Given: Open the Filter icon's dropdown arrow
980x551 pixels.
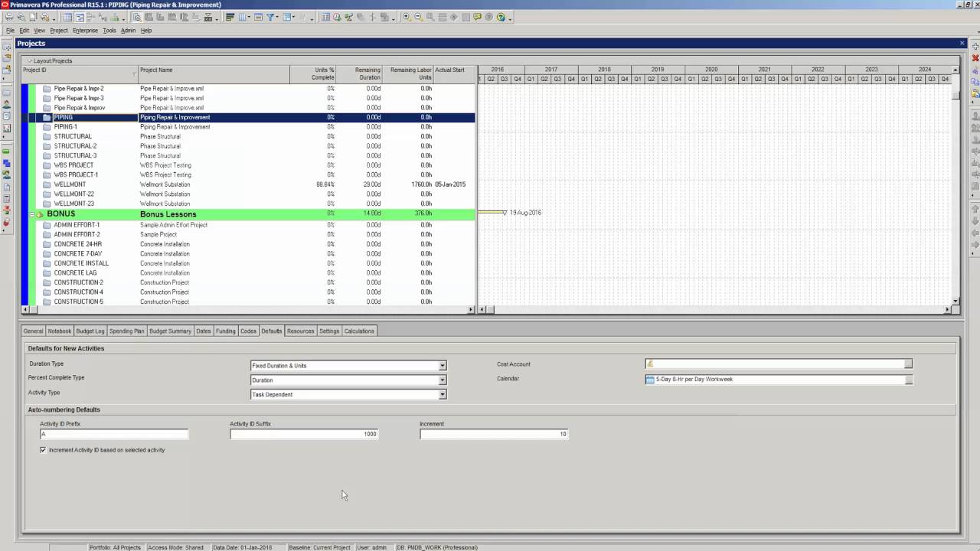Looking at the screenshot, I should (x=277, y=17).
